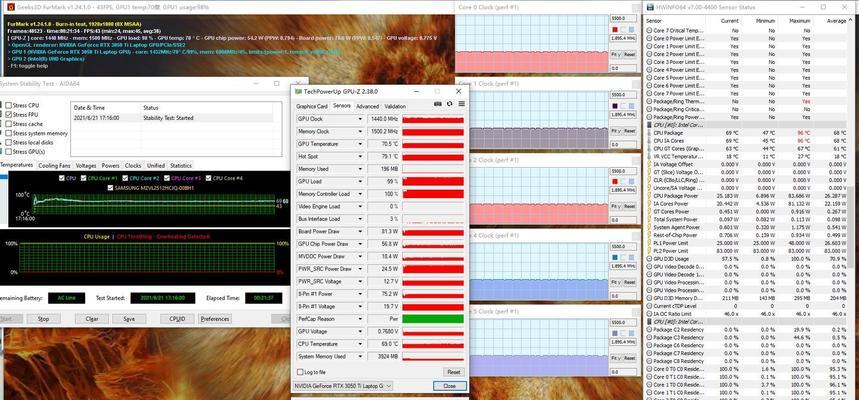Uncheck the SAMSUNG MZVL2512HCJQ graph checkbox
This screenshot has height=400, width=859.
point(111,187)
